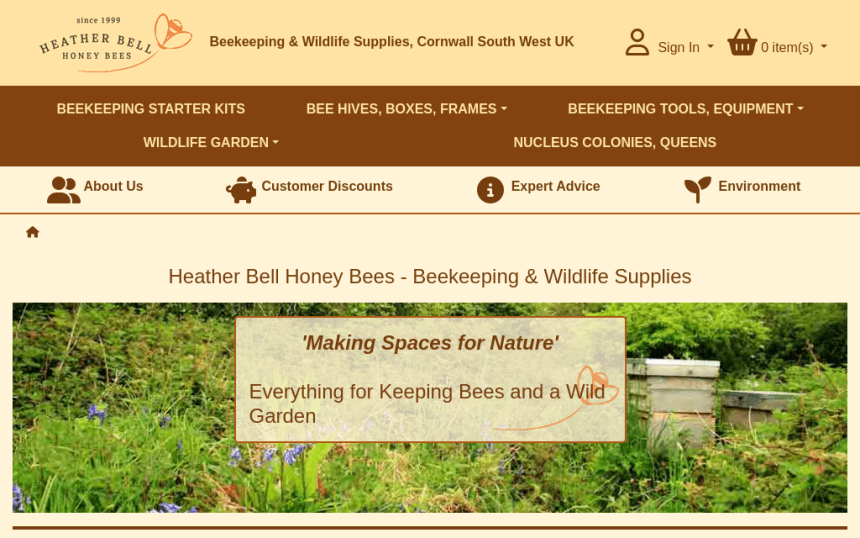The height and width of the screenshot is (538, 860).
Task: Open the Environment page link
Action: (760, 186)
